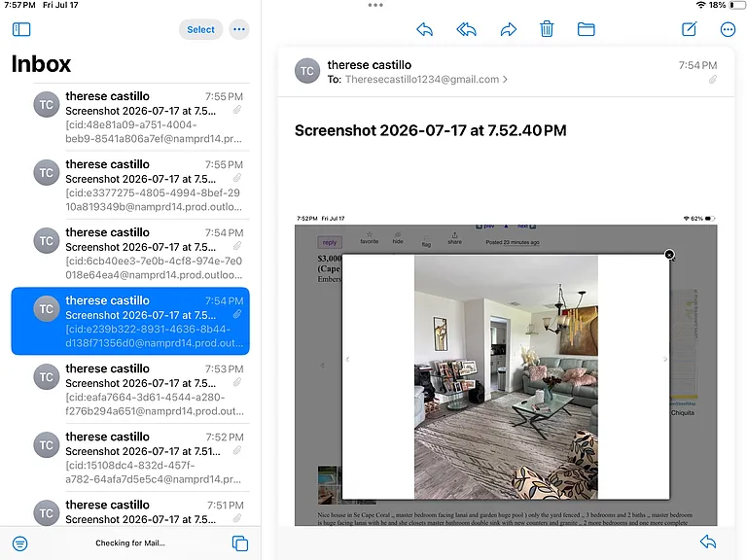The image size is (747, 560).
Task: Open the 7:53 PM email
Action: [x=130, y=390]
